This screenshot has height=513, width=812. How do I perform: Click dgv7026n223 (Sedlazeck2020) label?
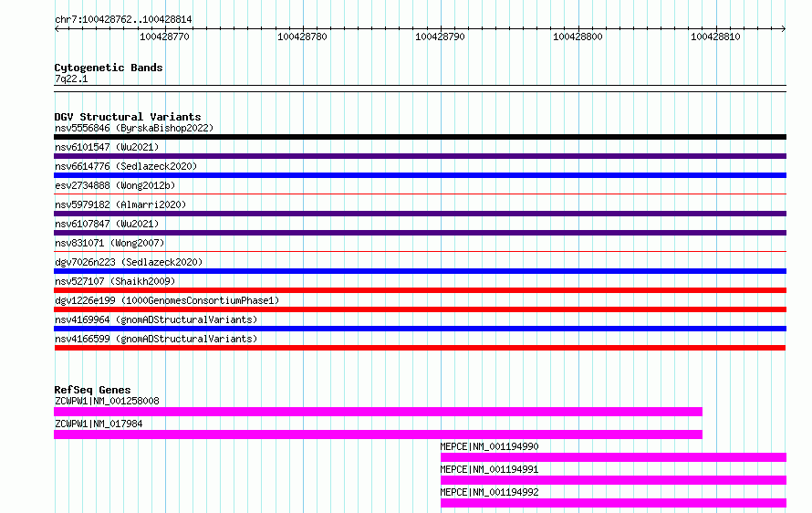(x=129, y=262)
